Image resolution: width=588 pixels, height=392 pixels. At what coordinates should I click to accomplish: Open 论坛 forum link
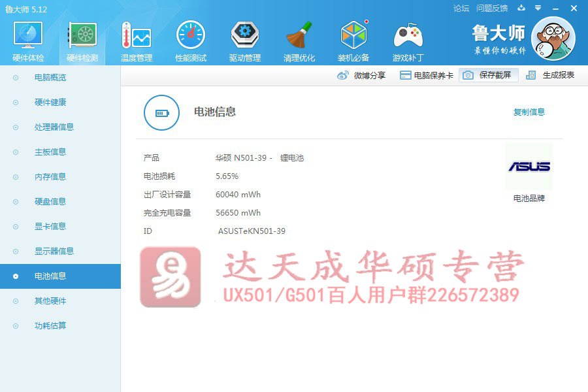(x=461, y=8)
